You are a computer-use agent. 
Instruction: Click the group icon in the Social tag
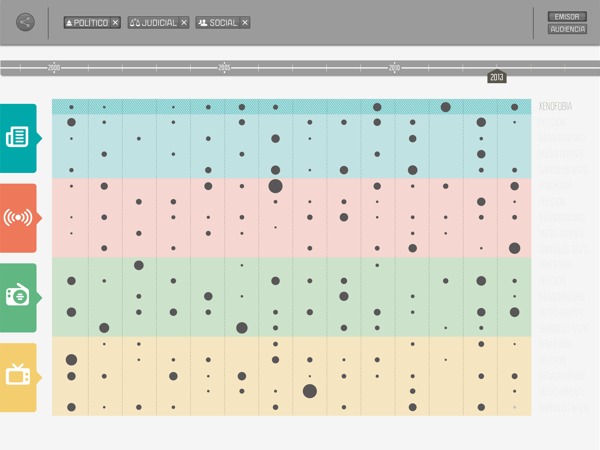tap(203, 22)
